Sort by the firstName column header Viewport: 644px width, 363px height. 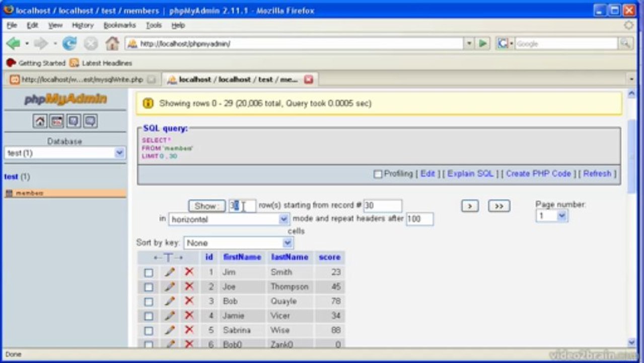click(x=242, y=257)
